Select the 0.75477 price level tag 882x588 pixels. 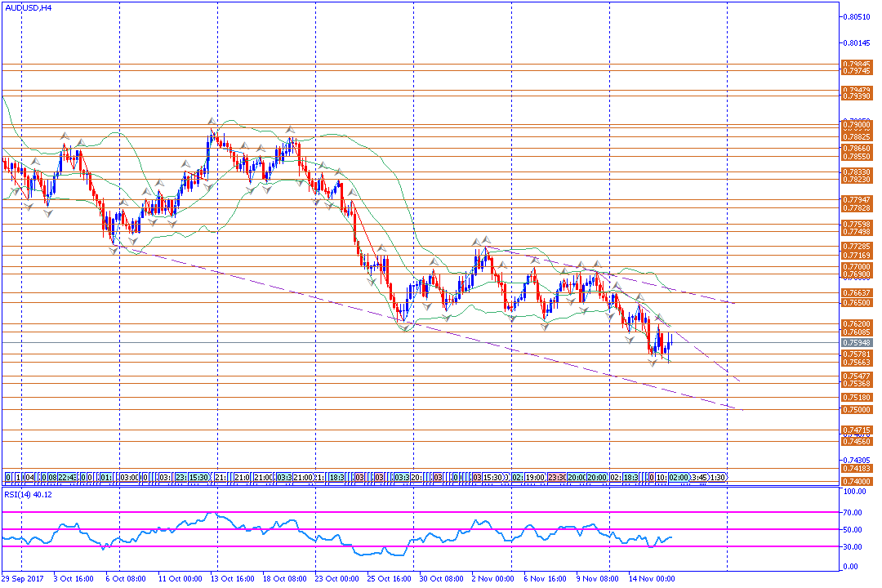point(856,376)
